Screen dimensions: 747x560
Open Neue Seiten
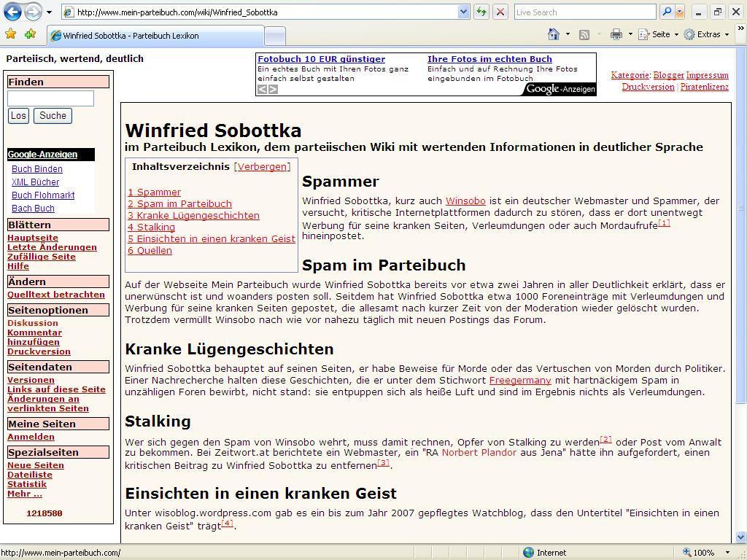[x=36, y=465]
